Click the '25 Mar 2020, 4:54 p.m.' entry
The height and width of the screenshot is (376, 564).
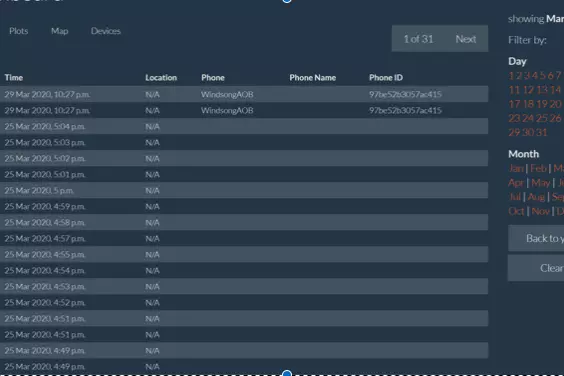coord(45,271)
